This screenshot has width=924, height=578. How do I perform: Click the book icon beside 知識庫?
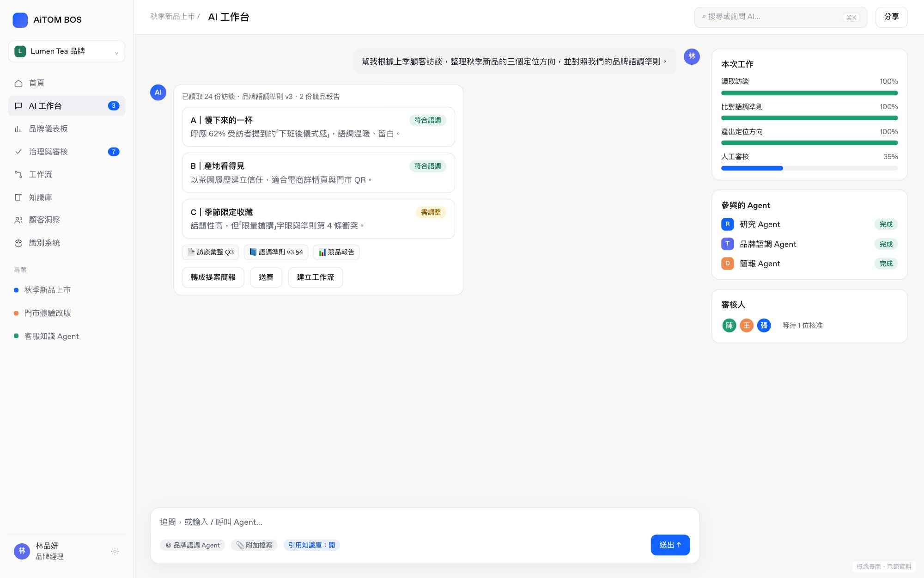pyautogui.click(x=18, y=197)
